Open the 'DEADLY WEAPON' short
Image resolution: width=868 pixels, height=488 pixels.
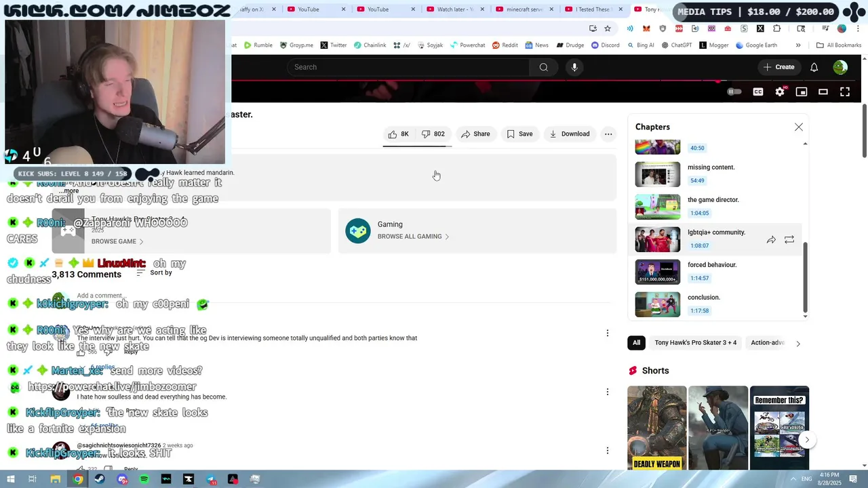point(656,428)
